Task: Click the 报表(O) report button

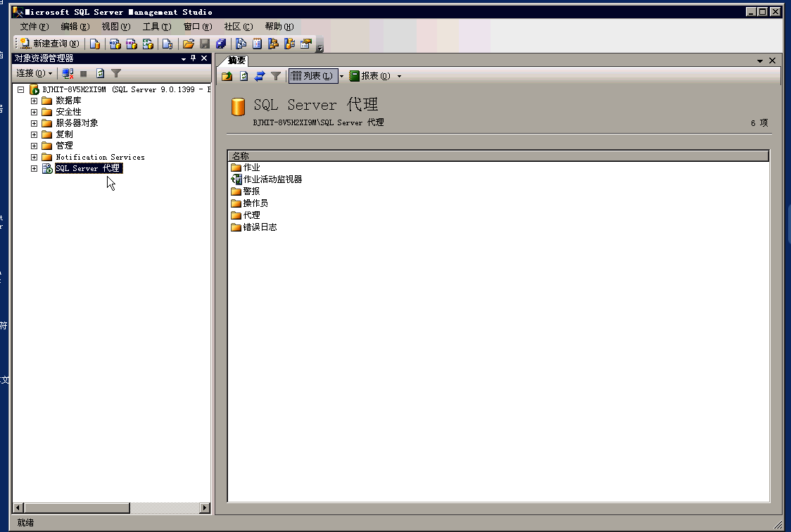Action: pyautogui.click(x=369, y=76)
